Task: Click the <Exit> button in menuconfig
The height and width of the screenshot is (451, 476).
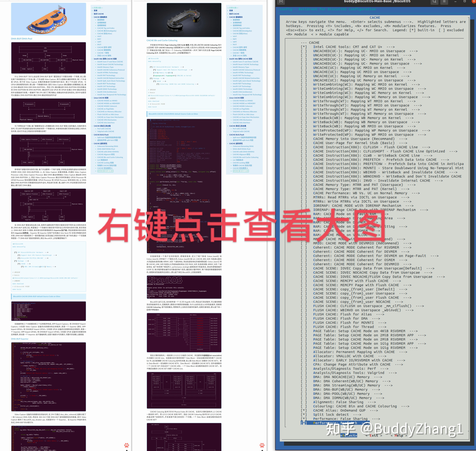Action: click(x=374, y=435)
